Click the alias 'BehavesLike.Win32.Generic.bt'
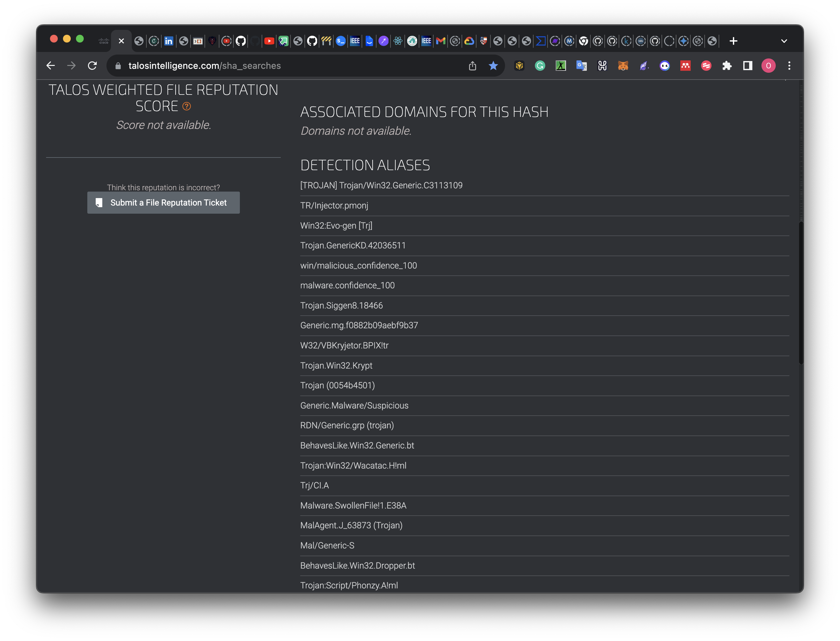 tap(357, 446)
